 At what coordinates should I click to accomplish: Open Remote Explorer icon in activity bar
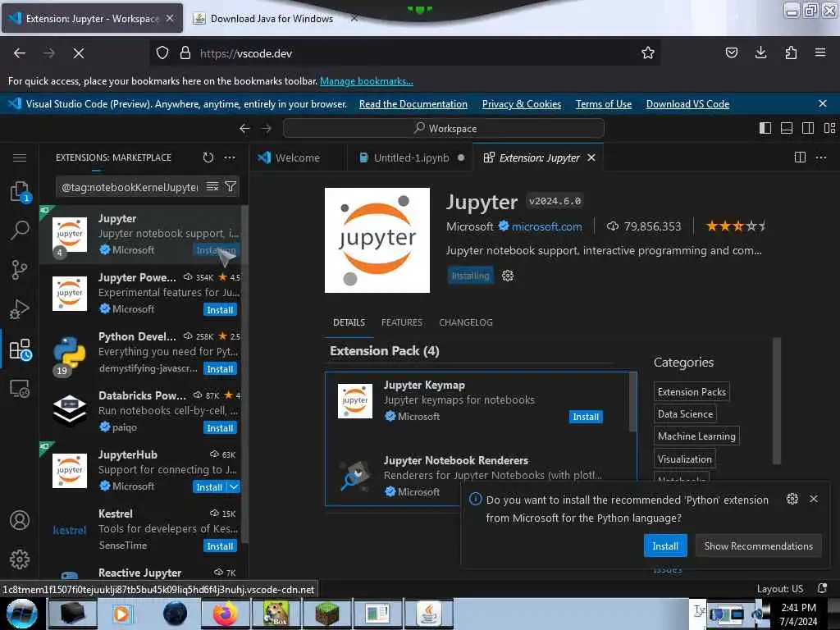coord(20,388)
